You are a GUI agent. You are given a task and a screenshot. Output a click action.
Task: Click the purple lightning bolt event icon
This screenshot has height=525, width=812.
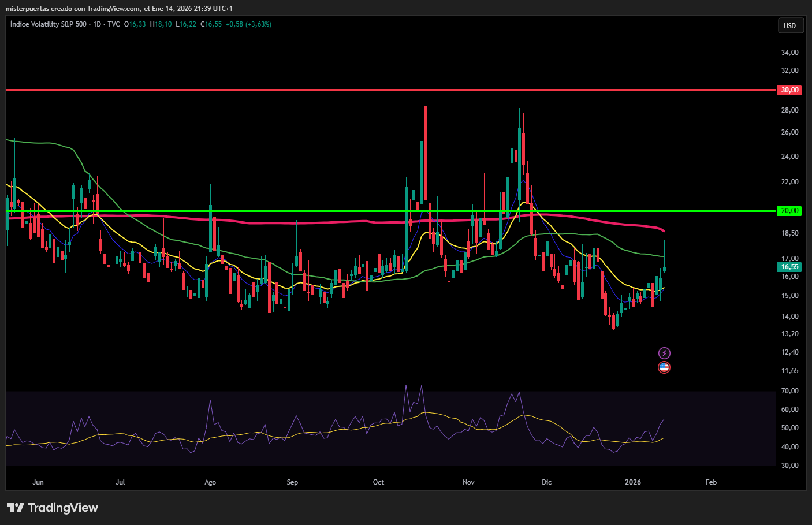[x=664, y=353]
